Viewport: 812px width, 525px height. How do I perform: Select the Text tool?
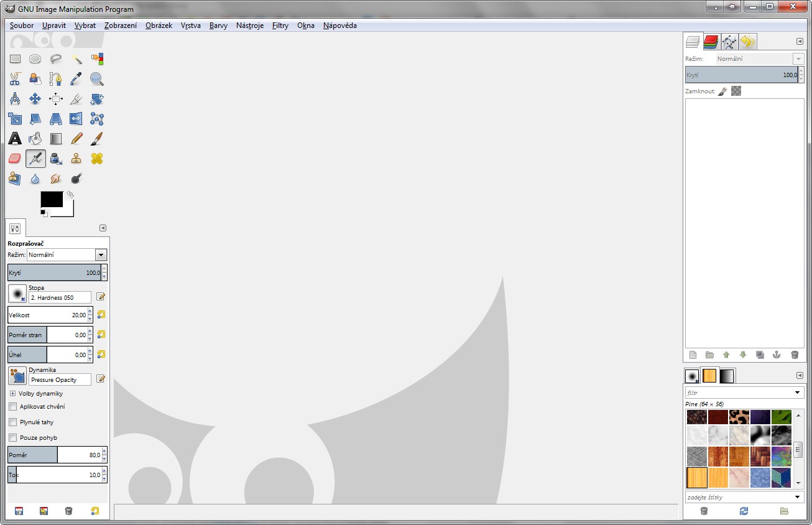(15, 139)
